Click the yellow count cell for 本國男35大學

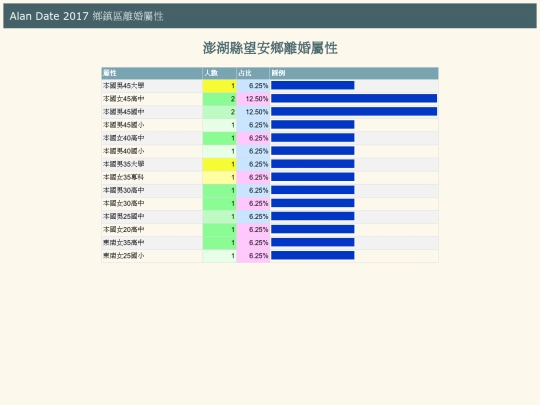click(x=219, y=164)
